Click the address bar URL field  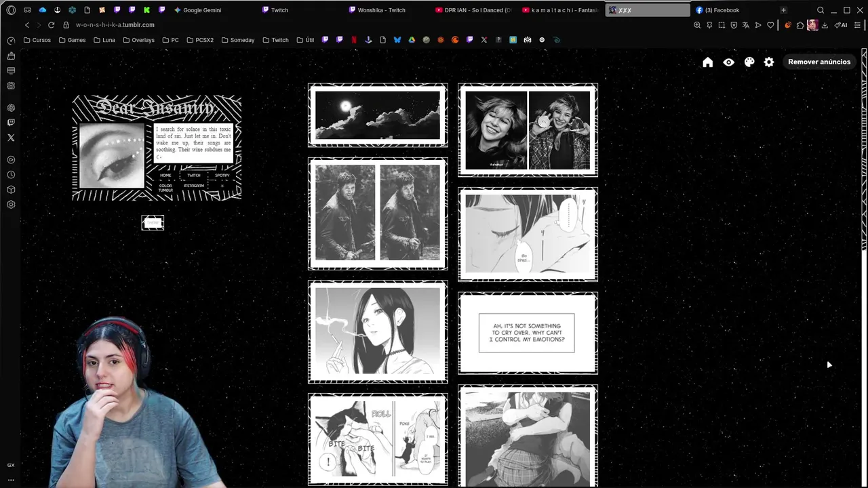click(380, 25)
